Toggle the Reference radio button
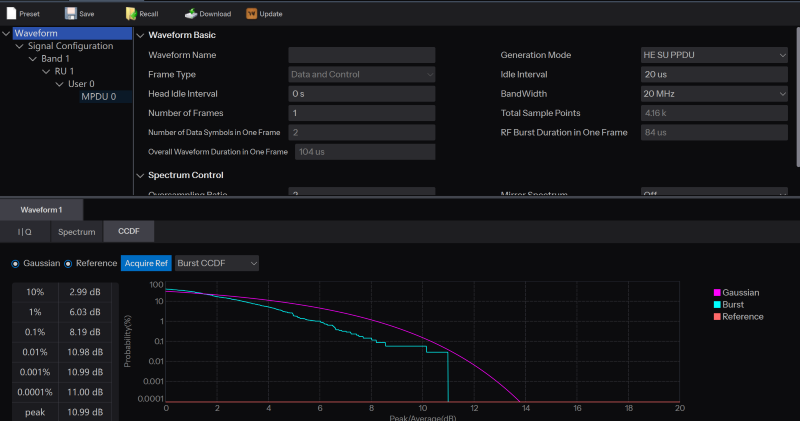Viewport: 800px width, 421px height. click(69, 263)
